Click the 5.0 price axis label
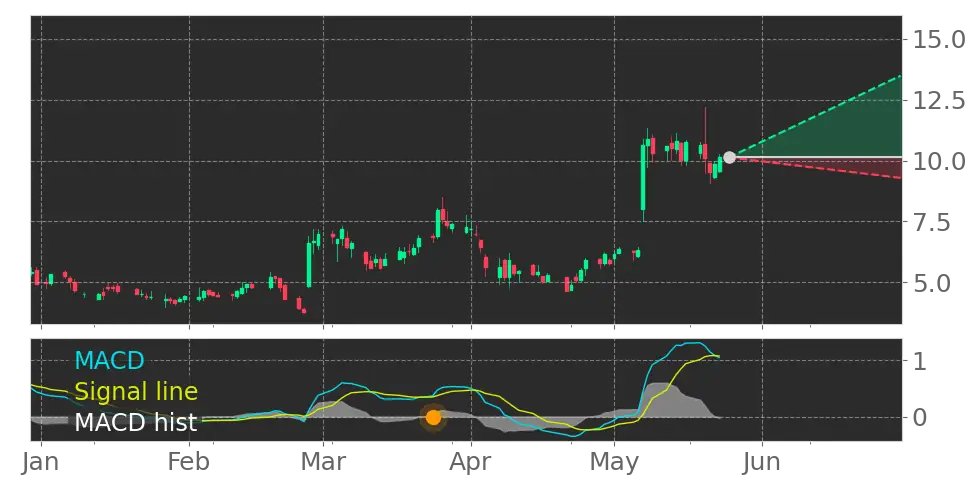Viewport: 972px width, 486px height. [932, 283]
